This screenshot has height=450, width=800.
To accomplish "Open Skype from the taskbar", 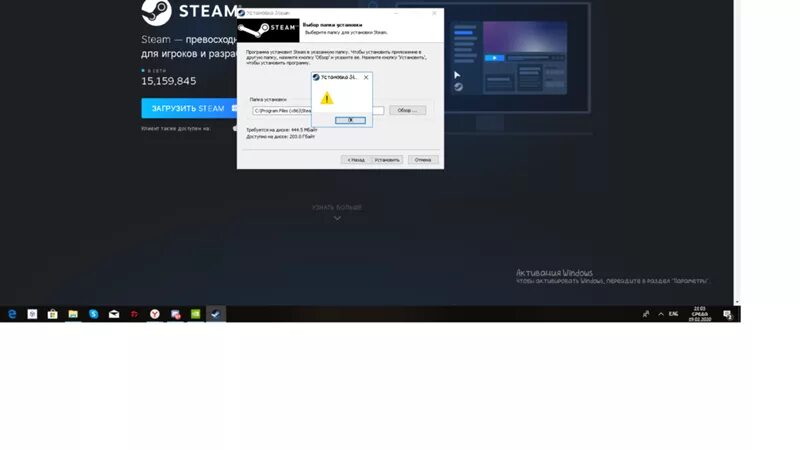I will [93, 314].
